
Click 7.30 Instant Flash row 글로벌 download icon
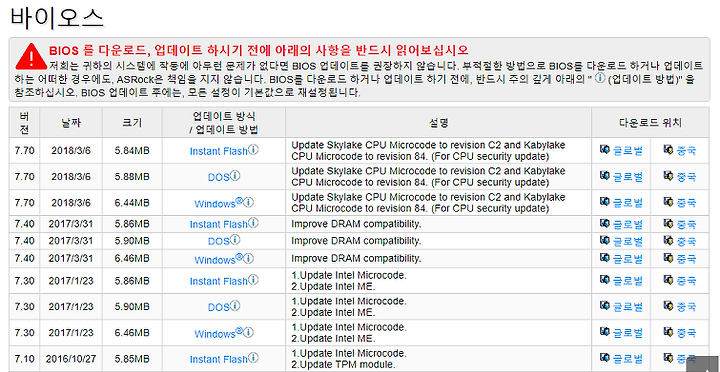click(x=605, y=279)
